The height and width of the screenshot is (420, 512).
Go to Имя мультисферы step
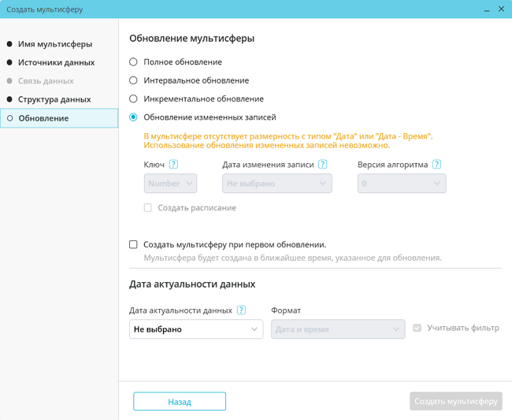[55, 44]
